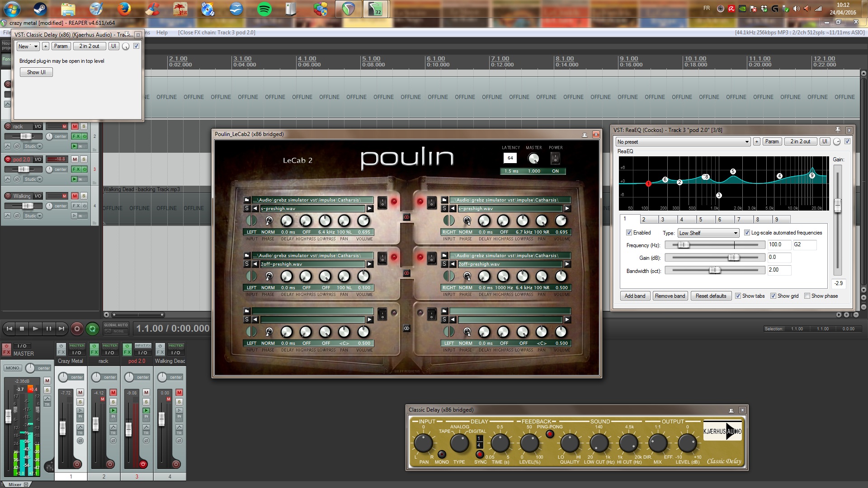Screen dimensions: 868x488
Task: Click Add band in ReaEQ
Action: 635,296
